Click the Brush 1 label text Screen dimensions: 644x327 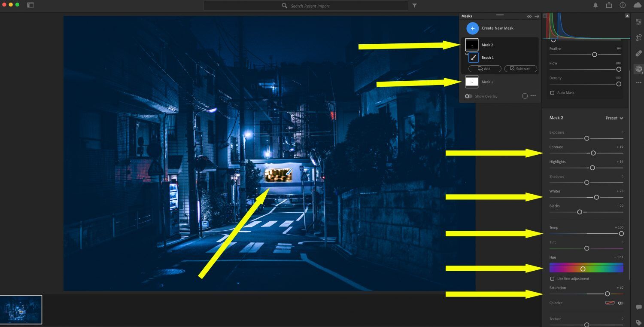pos(488,58)
